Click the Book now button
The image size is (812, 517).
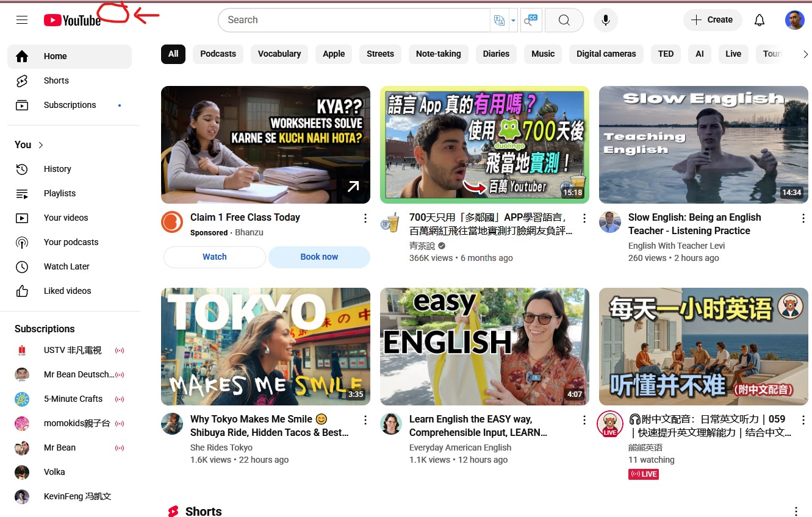319,257
